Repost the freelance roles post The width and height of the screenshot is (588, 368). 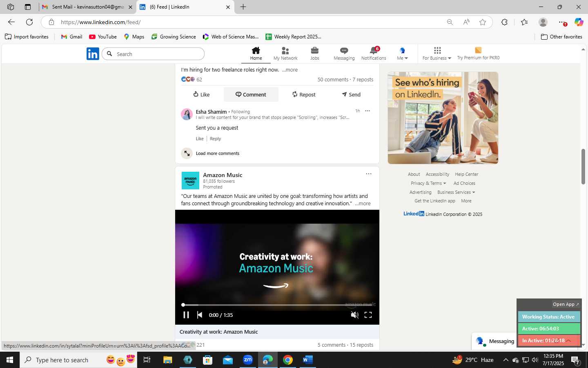(x=304, y=94)
